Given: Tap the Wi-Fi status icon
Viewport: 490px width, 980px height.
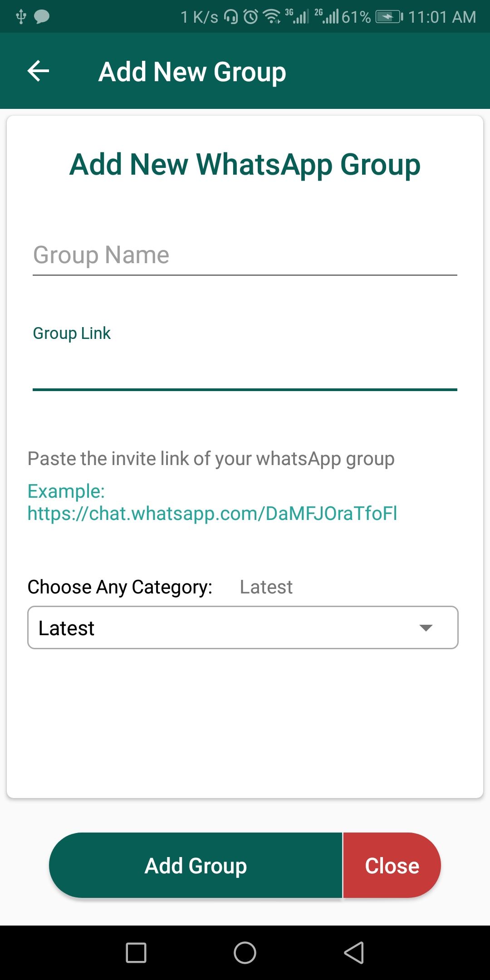Looking at the screenshot, I should click(272, 17).
